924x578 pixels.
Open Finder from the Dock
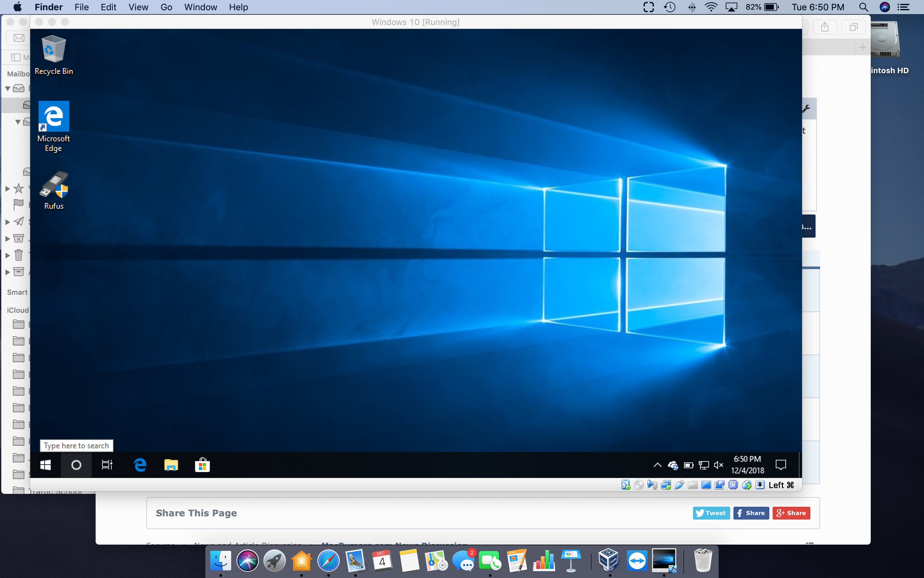point(221,561)
